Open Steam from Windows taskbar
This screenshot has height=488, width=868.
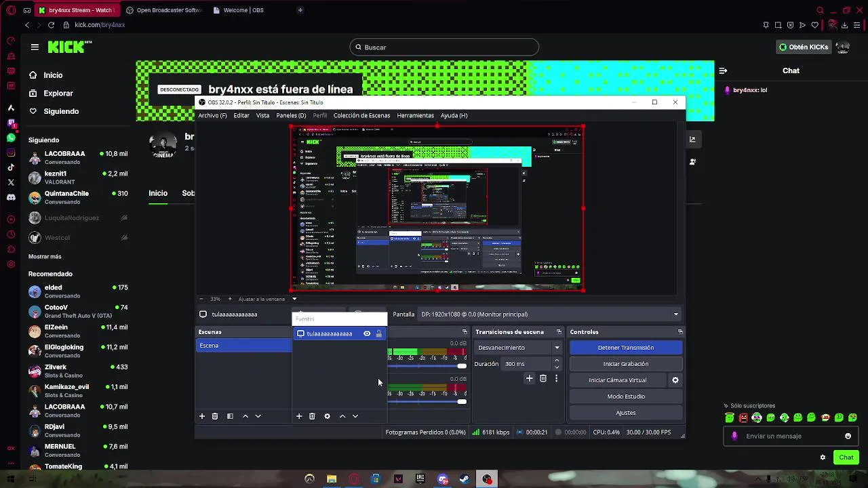coord(465,479)
